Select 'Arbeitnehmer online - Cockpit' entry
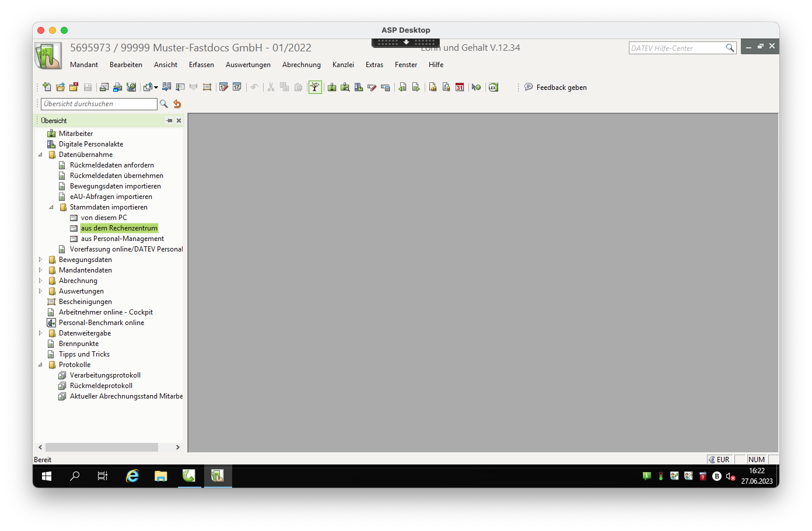 [x=106, y=312]
